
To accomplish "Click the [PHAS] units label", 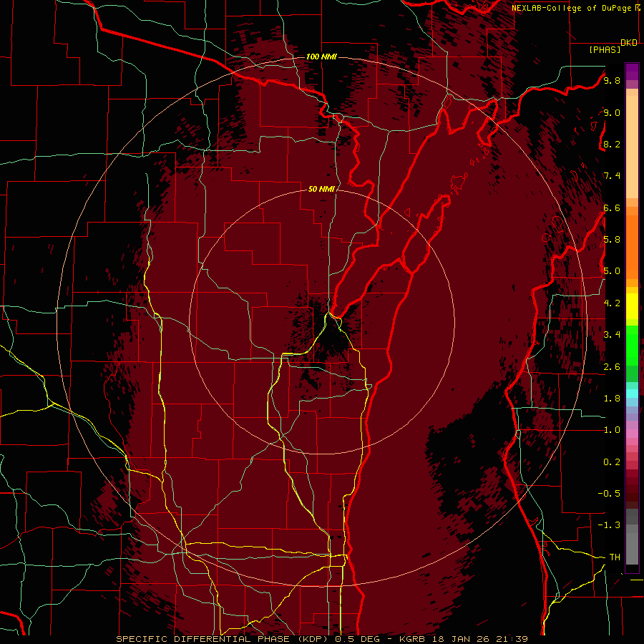I will [x=605, y=50].
